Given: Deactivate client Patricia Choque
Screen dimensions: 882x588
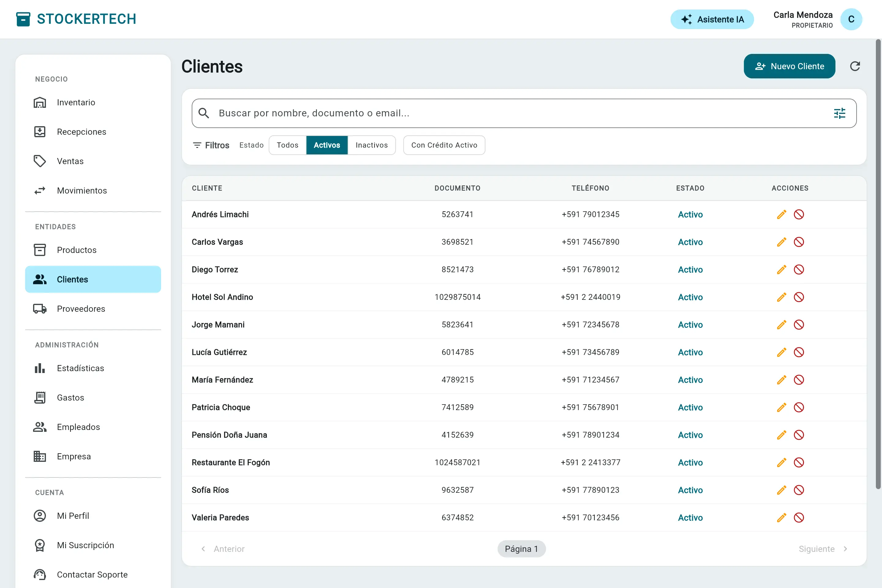Looking at the screenshot, I should coord(799,407).
